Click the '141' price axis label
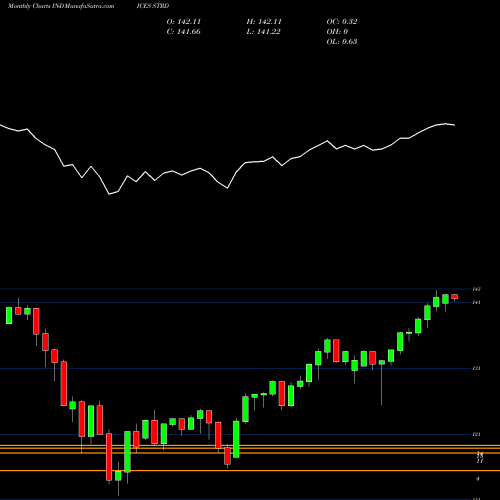Image resolution: width=500 pixels, height=500 pixels. 476,302
